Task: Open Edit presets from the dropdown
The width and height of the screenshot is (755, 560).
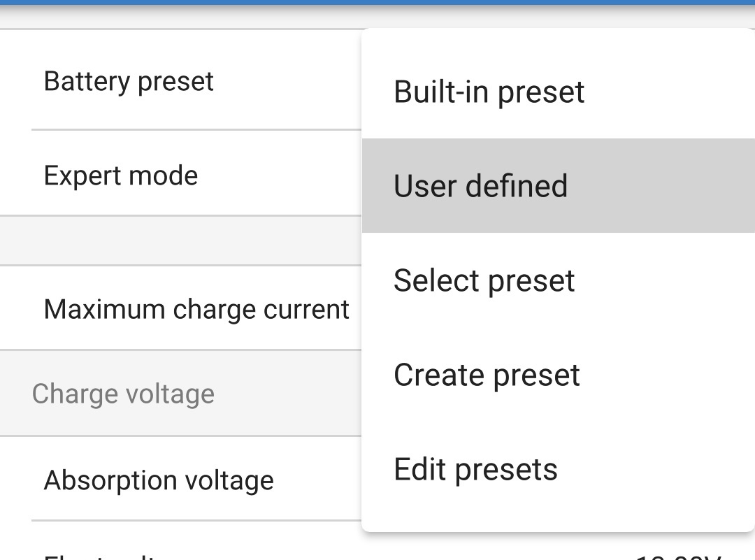Action: coord(475,468)
